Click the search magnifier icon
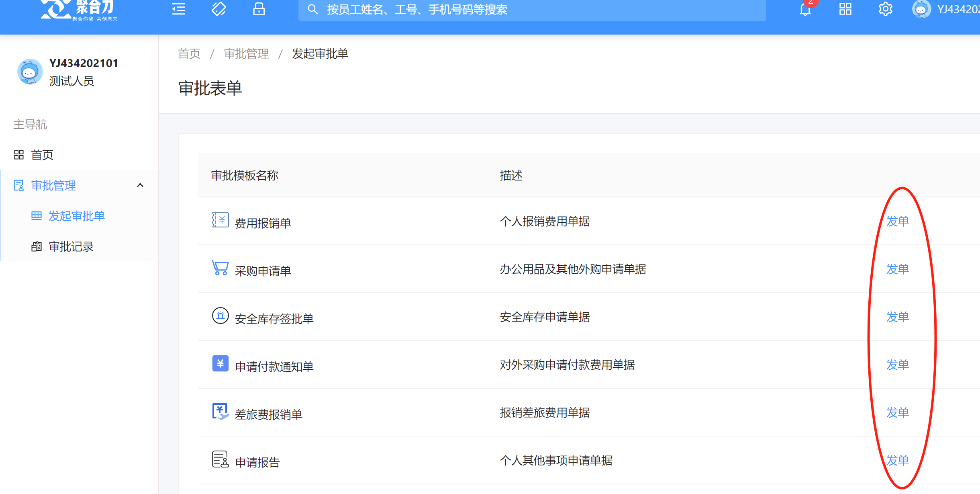 [x=312, y=9]
